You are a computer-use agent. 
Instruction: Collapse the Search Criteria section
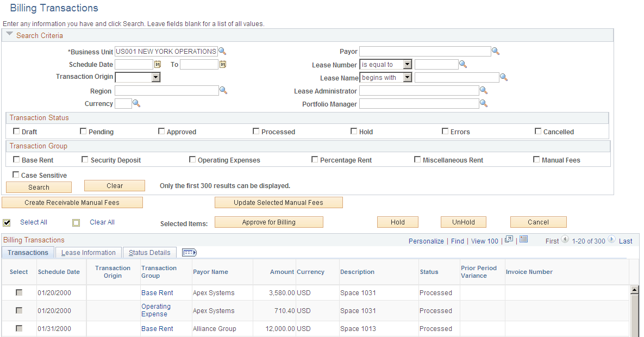[x=9, y=34]
